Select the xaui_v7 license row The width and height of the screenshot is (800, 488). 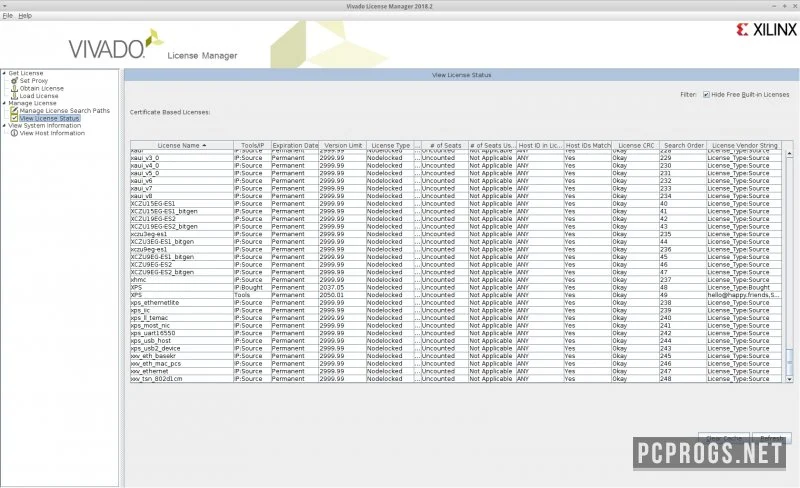[x=456, y=189]
